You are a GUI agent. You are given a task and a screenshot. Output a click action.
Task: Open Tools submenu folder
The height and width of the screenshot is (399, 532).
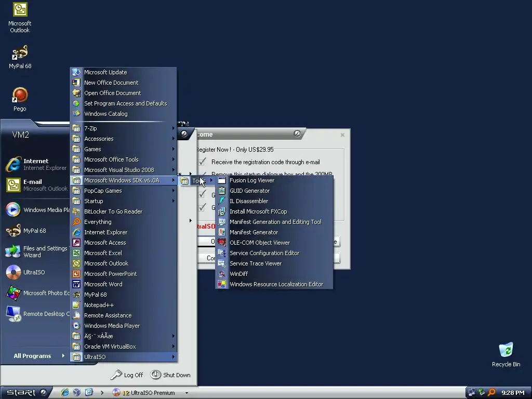(197, 180)
